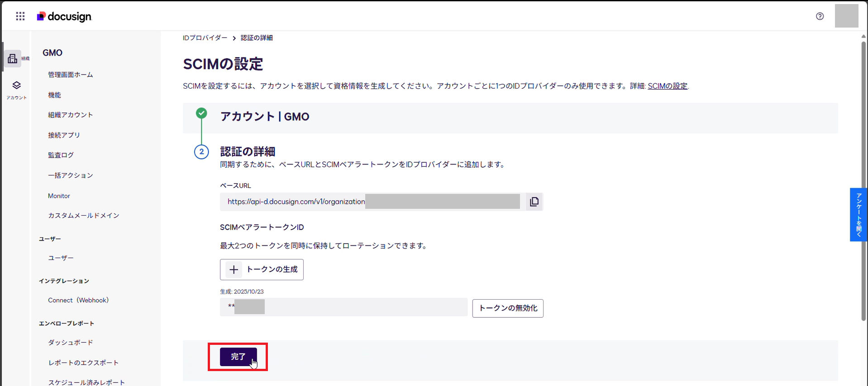Select 一括アクション in the sidebar

(71, 175)
